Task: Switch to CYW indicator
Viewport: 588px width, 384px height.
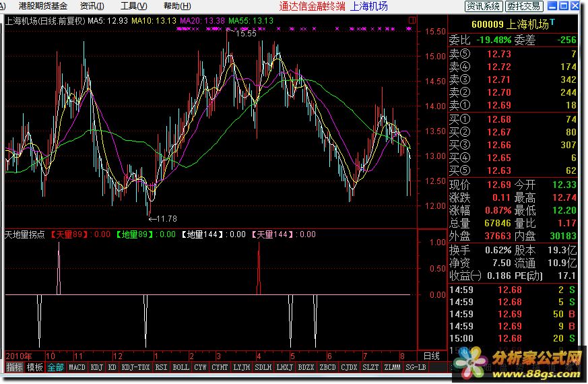Action: [200, 367]
